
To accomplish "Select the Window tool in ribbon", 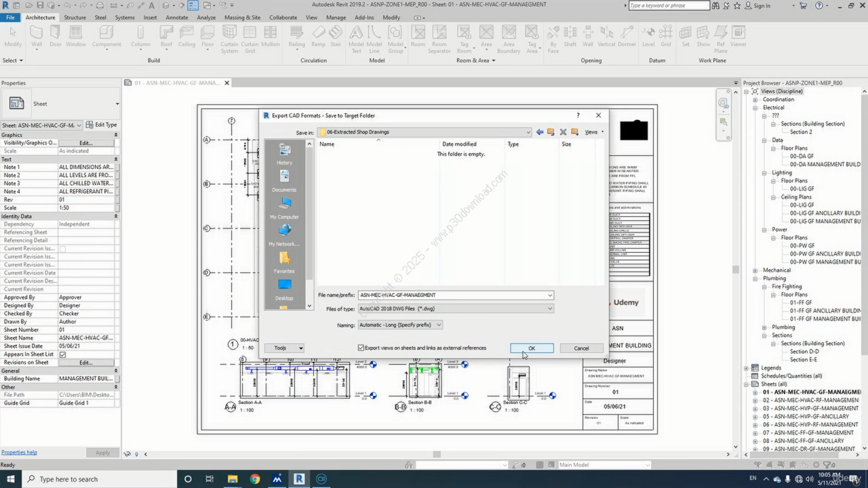I will (76, 36).
